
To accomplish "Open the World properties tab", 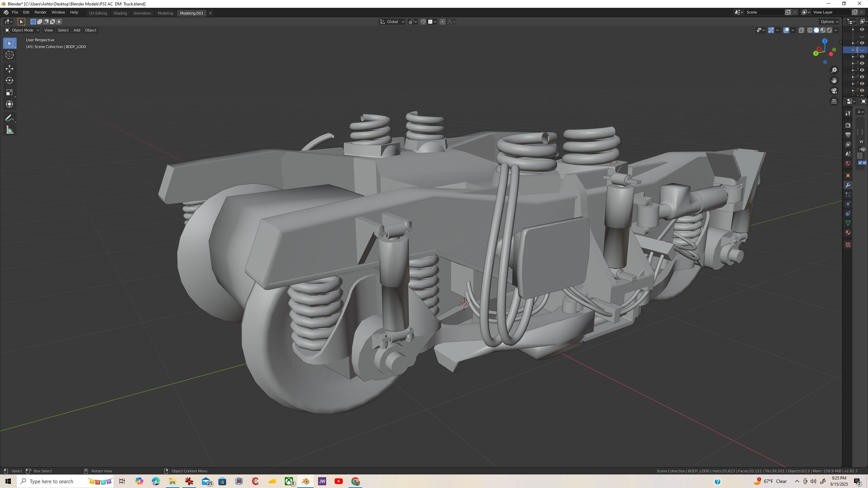I will tap(848, 163).
